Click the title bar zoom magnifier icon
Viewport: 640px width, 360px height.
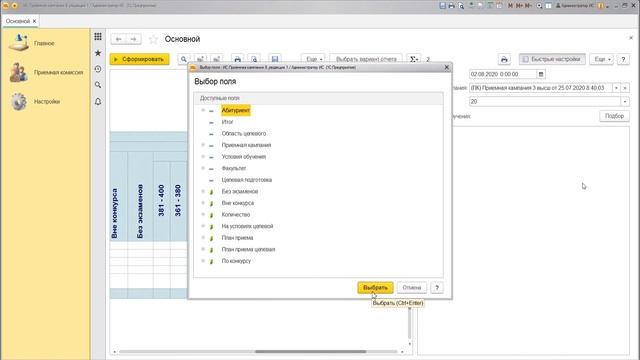(x=539, y=6)
